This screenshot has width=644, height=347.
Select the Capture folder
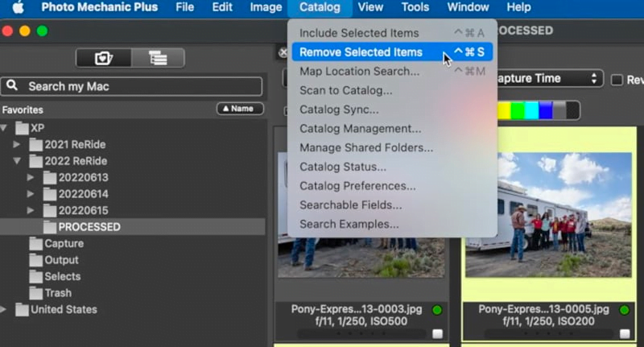56,243
